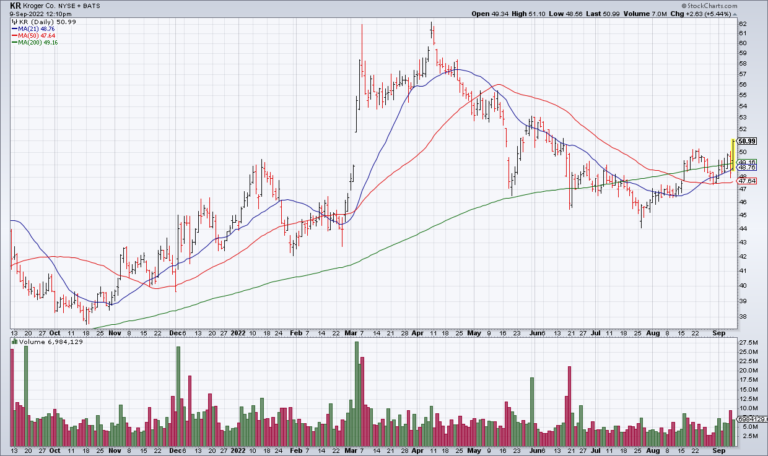Click the Volume 6,984,129 legend in the volume panel
The image size is (768, 456).
coord(48,342)
